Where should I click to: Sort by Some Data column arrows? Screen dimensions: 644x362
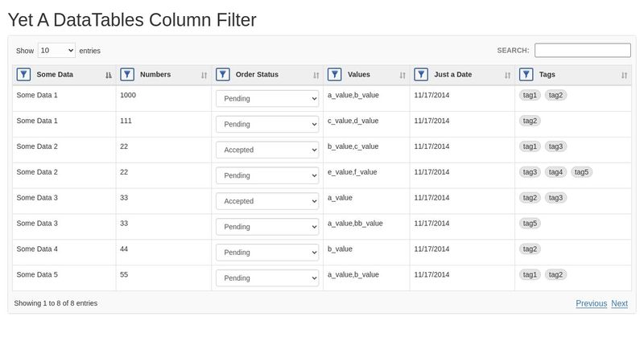pos(109,75)
